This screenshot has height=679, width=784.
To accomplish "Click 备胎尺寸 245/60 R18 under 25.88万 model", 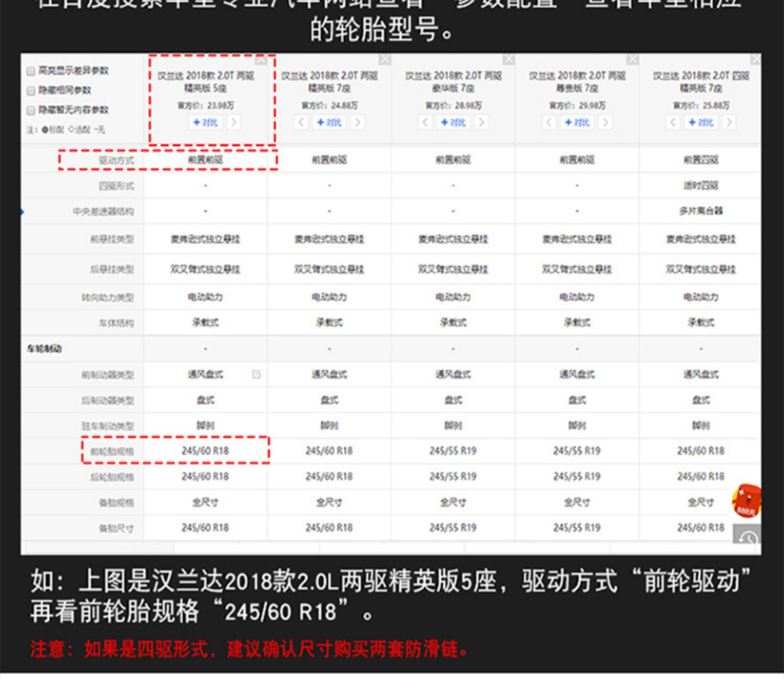I will coord(701,527).
